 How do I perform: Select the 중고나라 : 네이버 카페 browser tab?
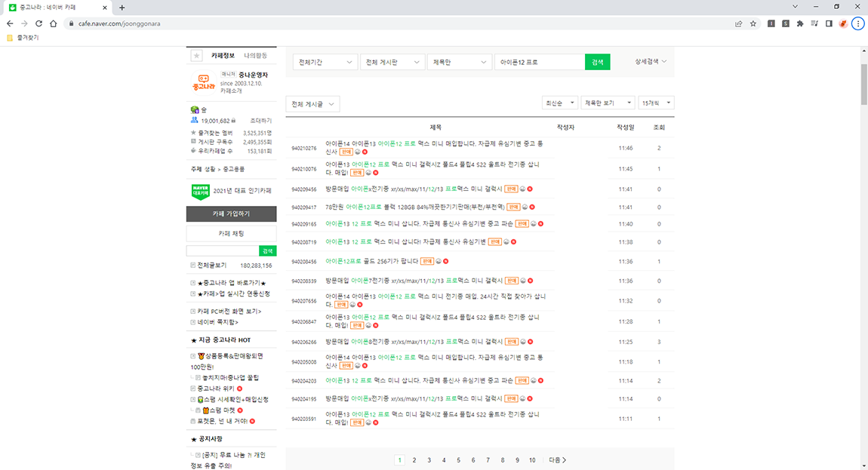(57, 8)
